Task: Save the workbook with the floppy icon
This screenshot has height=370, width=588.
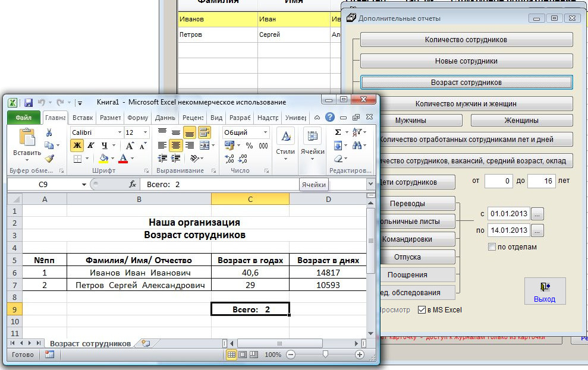Action: click(x=27, y=102)
